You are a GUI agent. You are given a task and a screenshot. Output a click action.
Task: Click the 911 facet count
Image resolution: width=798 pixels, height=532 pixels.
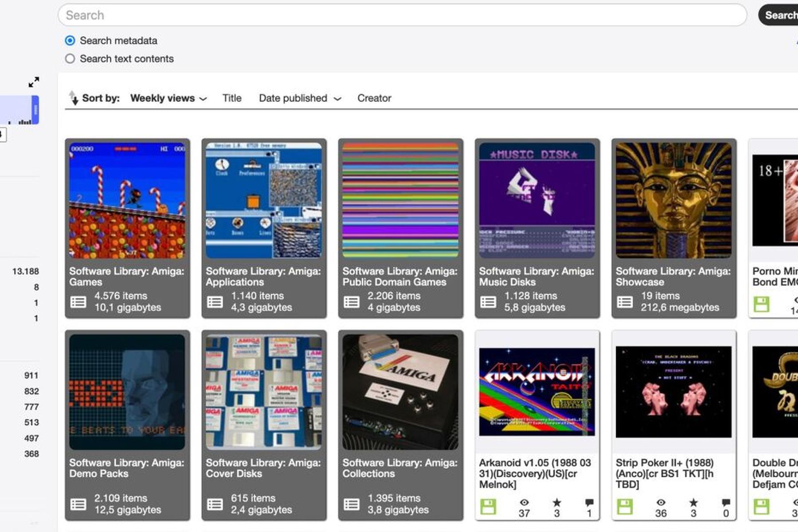tap(31, 376)
